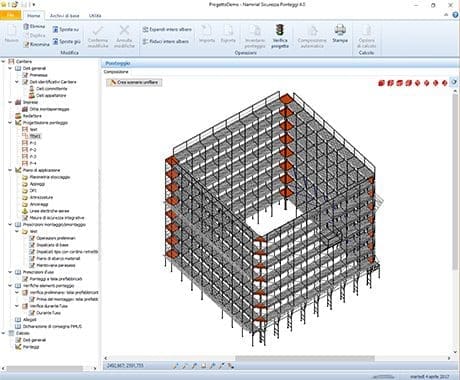Select Operazioni preliminari tree item
The image size is (460, 380).
click(56, 238)
